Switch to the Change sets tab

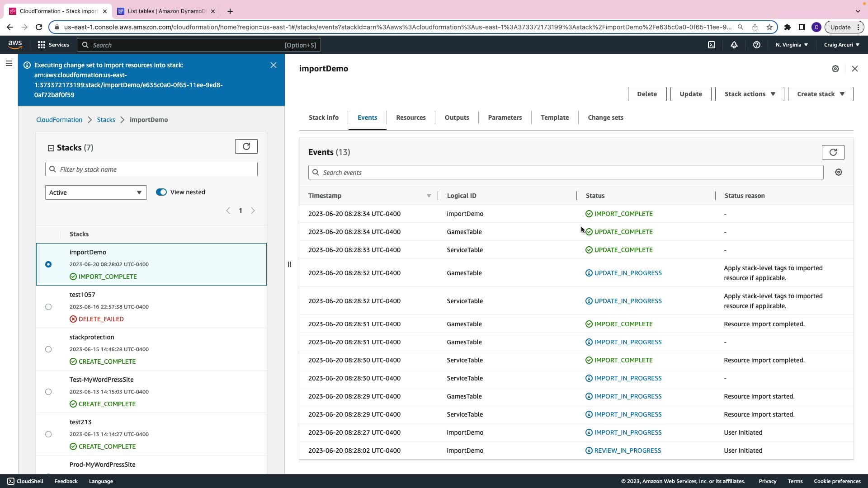(605, 117)
